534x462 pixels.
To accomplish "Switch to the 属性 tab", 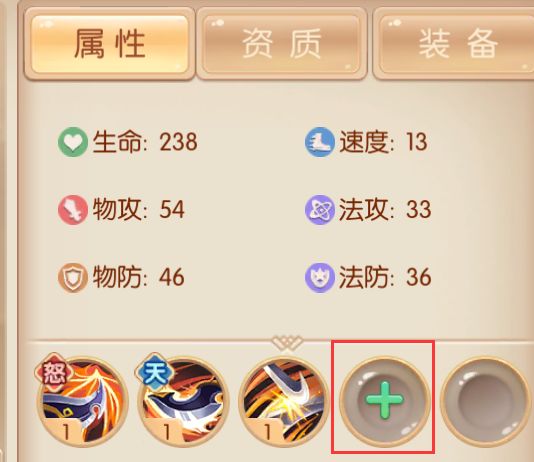I will (x=110, y=44).
